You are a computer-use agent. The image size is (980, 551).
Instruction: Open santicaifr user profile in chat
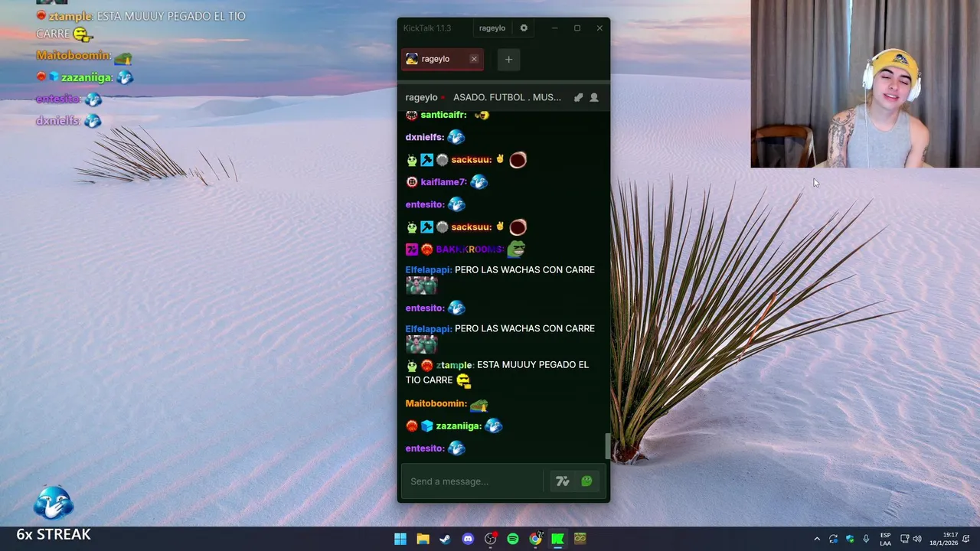pos(443,115)
